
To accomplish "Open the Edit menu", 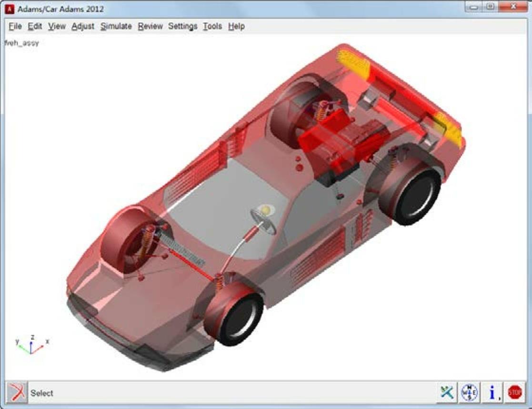I will [35, 26].
